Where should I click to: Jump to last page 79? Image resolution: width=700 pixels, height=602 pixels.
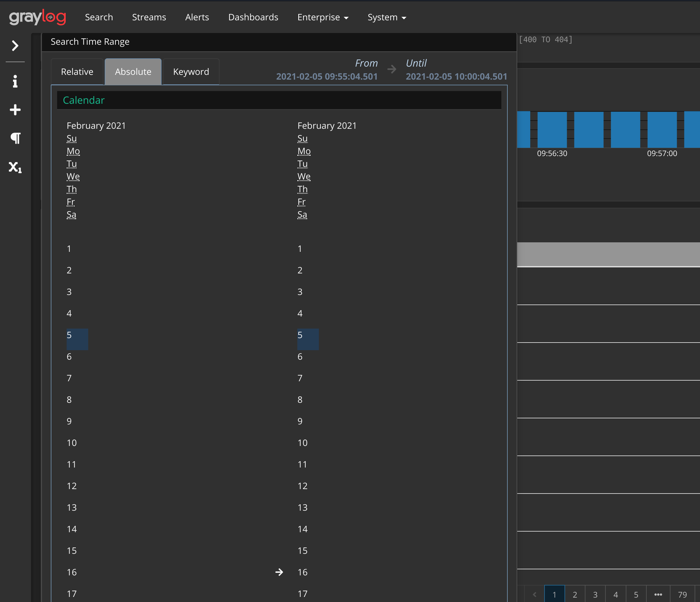click(x=682, y=594)
